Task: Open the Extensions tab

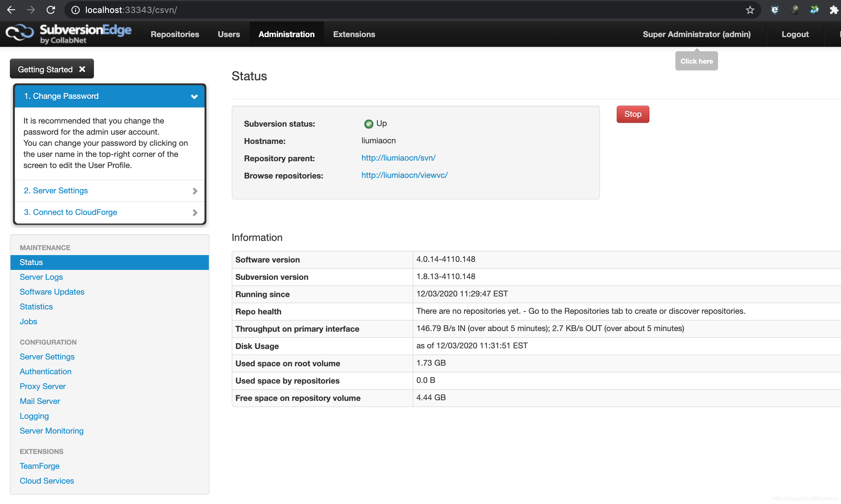Action: click(354, 34)
